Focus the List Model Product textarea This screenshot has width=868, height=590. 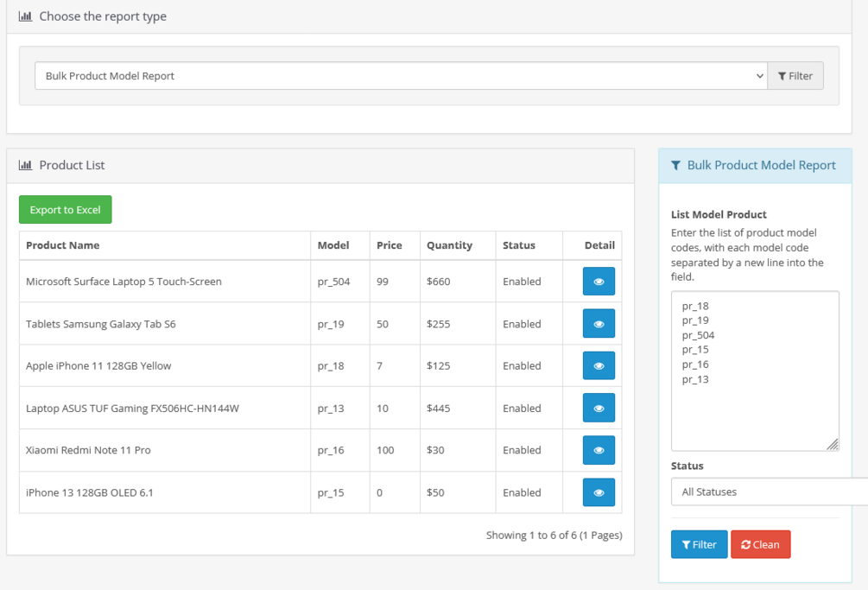click(755, 371)
